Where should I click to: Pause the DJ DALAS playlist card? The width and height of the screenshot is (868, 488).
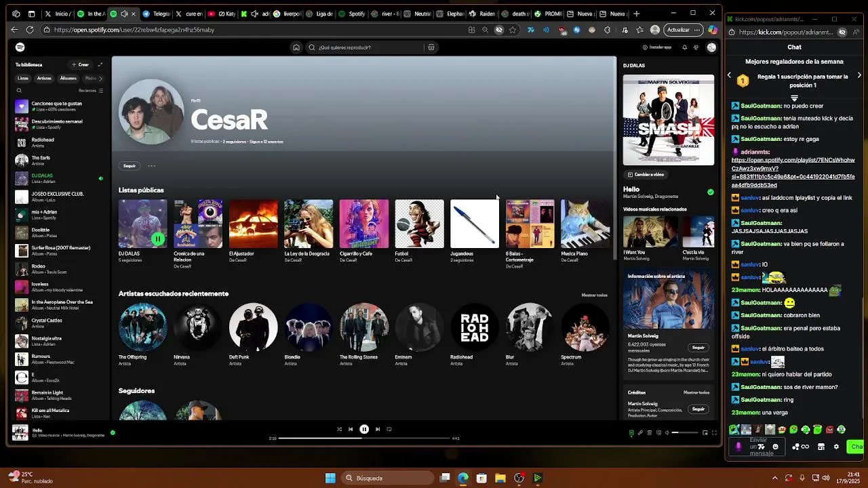(x=157, y=239)
